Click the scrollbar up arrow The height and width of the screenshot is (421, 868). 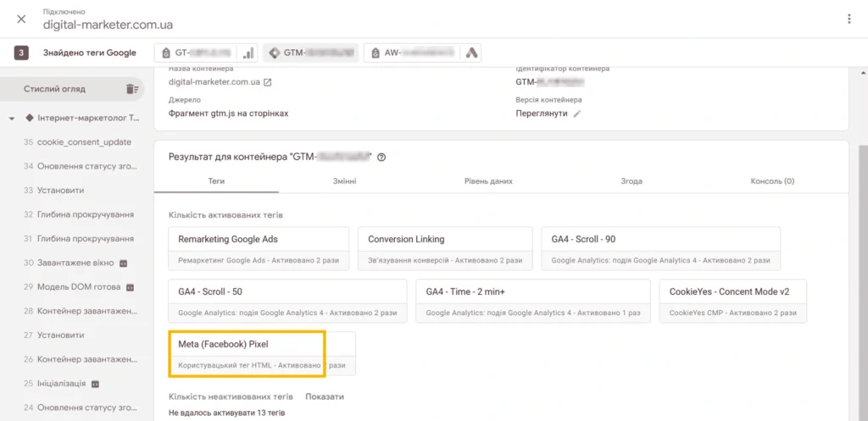coord(862,73)
